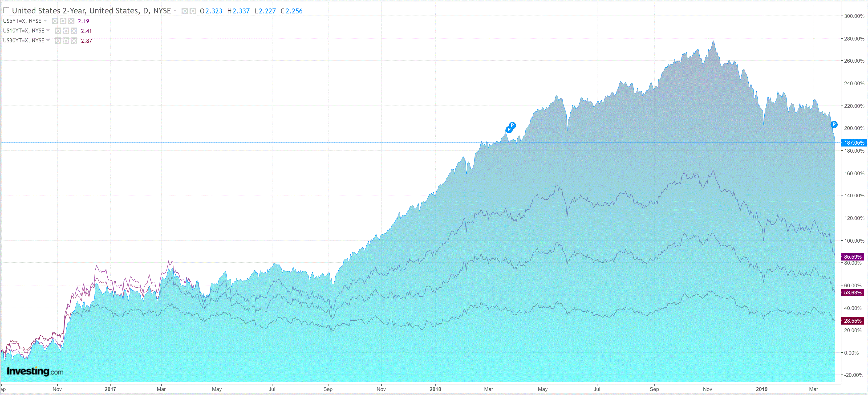
Task: Click the Investing.com logo link
Action: coord(35,371)
